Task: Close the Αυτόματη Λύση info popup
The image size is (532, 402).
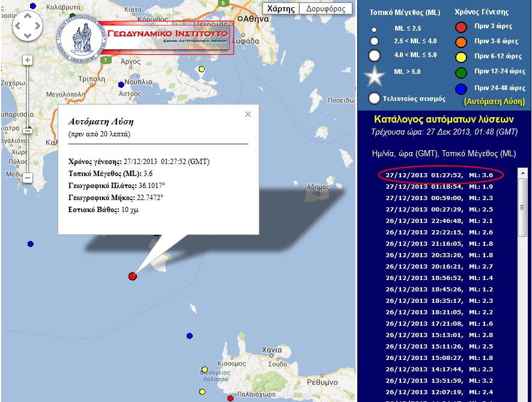Action: coord(248,114)
